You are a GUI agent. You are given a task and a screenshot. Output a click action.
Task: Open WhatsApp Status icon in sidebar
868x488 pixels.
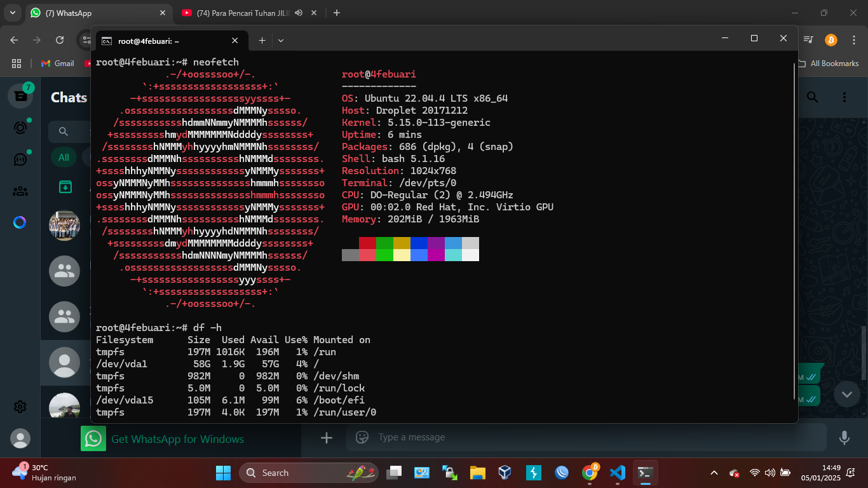[20, 128]
